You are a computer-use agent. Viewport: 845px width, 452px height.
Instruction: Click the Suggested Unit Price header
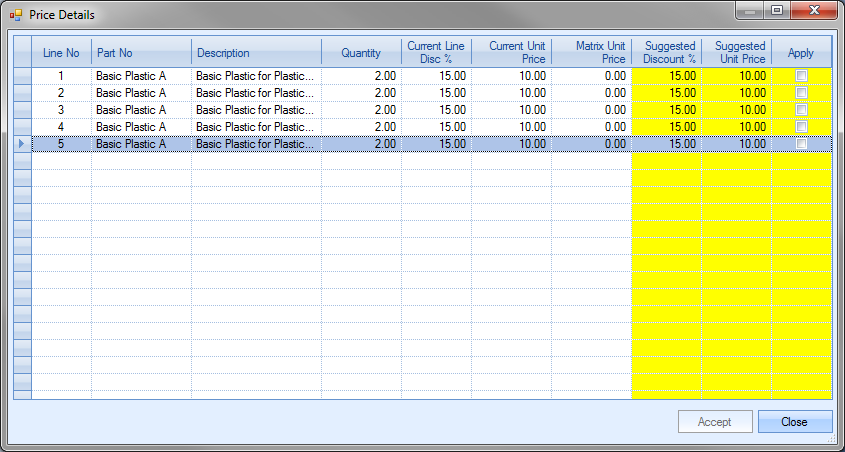pyautogui.click(x=736, y=53)
